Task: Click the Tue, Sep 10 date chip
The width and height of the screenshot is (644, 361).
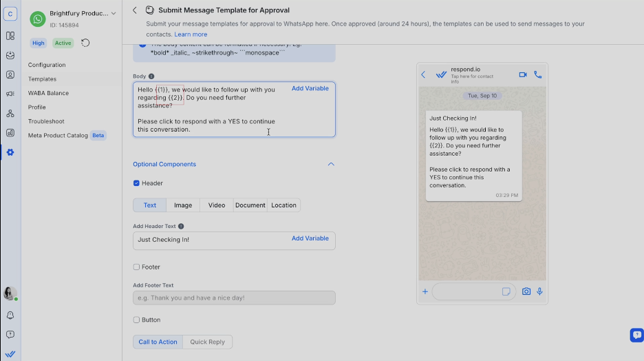Action: click(x=482, y=96)
